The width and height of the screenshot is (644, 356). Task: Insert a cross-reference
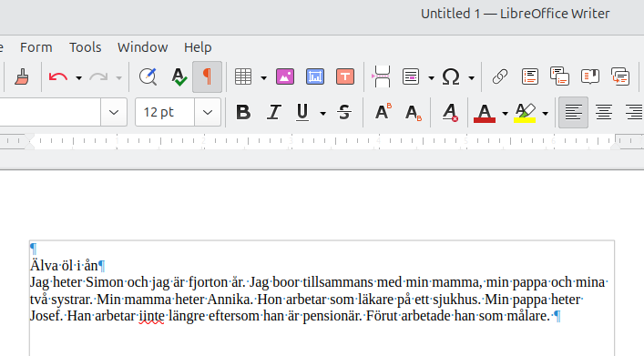(x=620, y=76)
